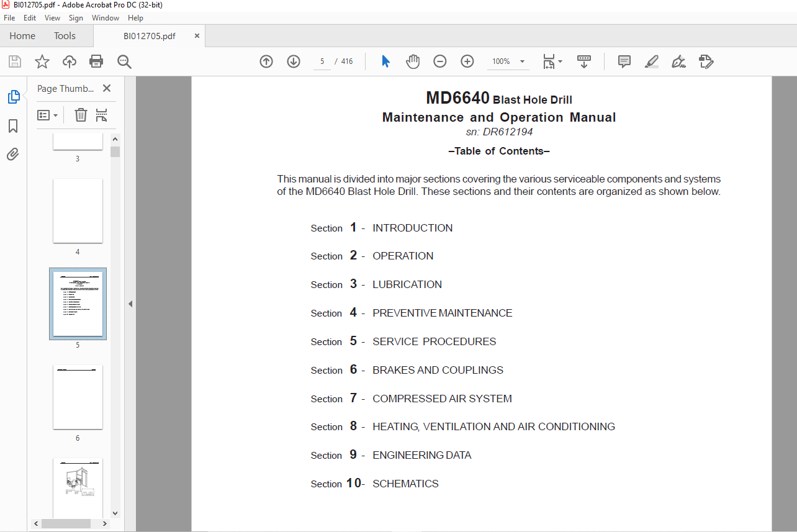
Task: Print the document with printer icon
Action: click(96, 61)
